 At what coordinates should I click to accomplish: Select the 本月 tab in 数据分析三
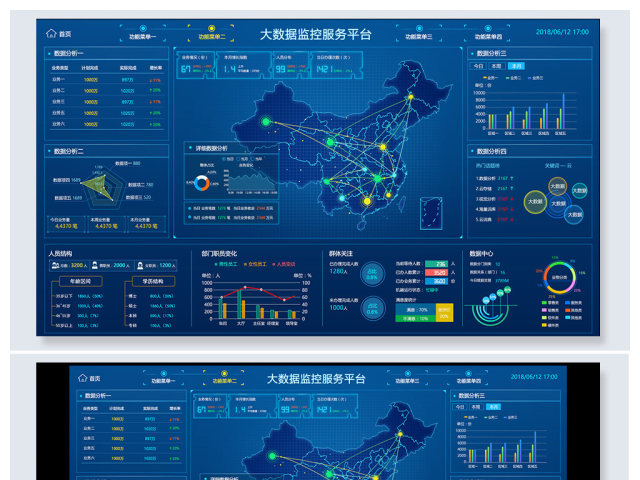pos(515,65)
